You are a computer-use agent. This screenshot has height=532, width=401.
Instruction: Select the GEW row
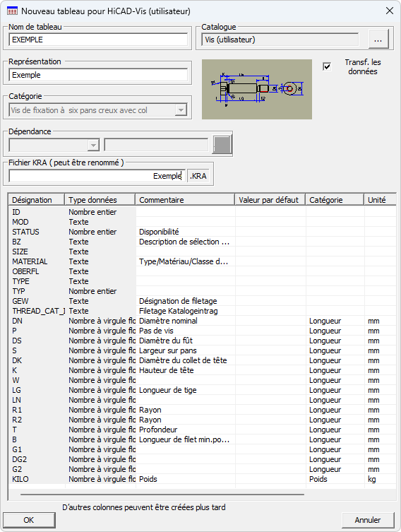coord(203,301)
